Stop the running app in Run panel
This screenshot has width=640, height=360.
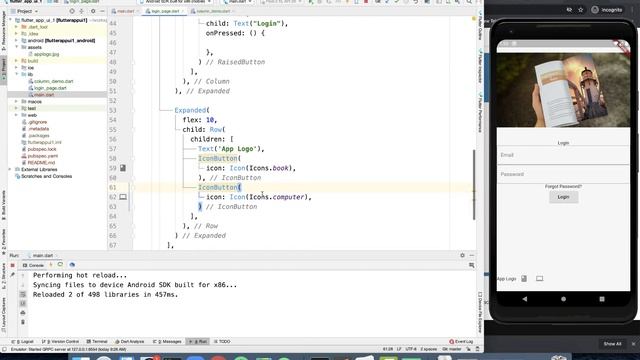pos(13,265)
